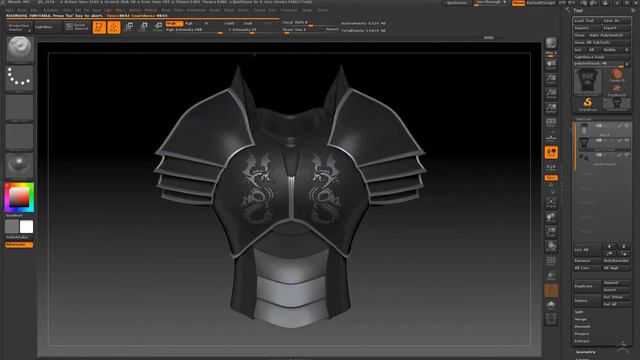Image resolution: width=640 pixels, height=360 pixels.
Task: Click the Projection Master button
Action: pos(19,27)
